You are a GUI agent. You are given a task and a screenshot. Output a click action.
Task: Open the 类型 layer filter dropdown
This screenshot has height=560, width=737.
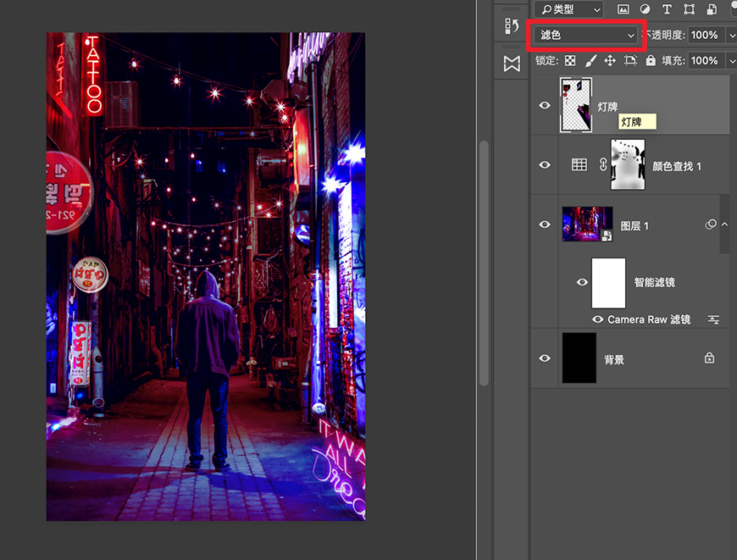pos(569,9)
